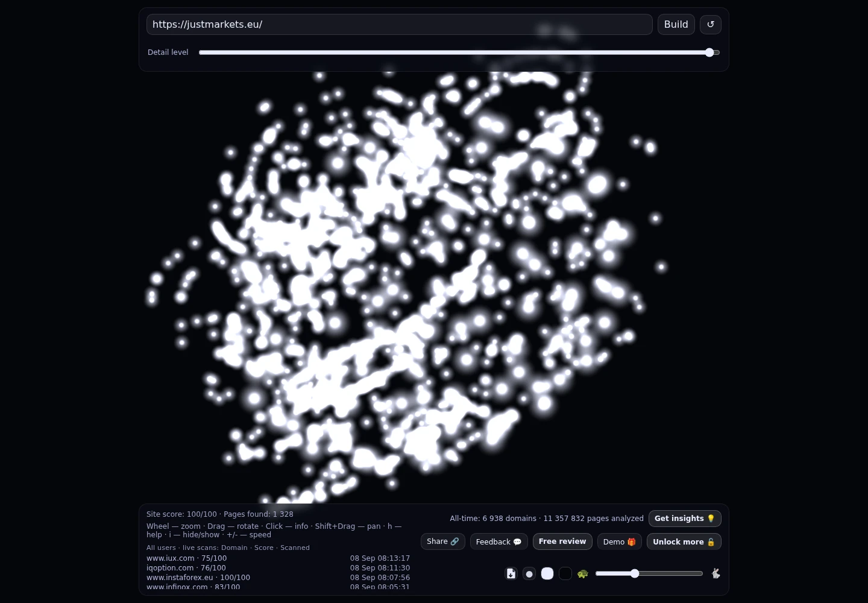Click the download file icon
868x603 pixels.
pyautogui.click(x=511, y=573)
